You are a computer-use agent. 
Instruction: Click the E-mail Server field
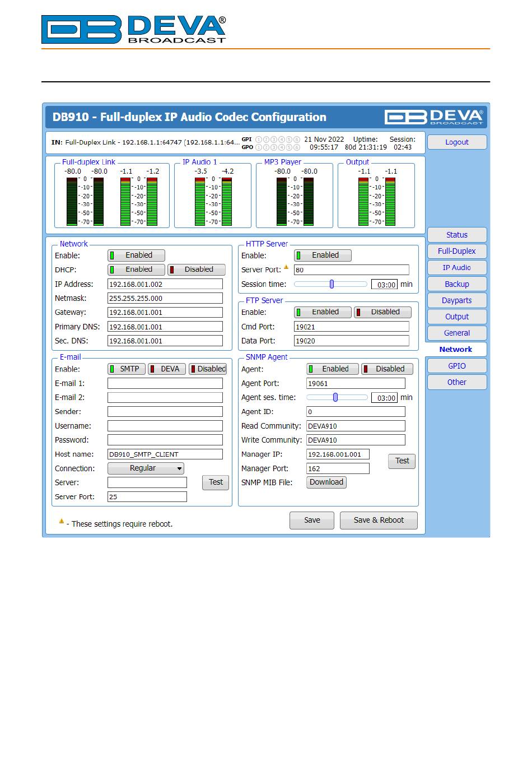(147, 482)
